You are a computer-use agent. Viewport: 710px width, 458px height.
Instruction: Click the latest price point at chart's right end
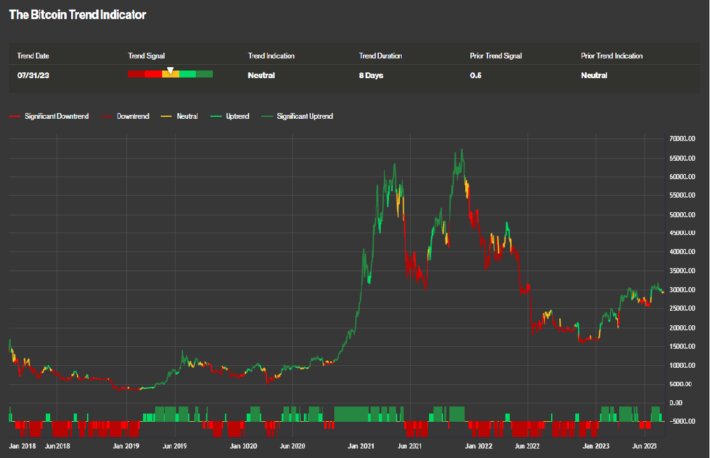coord(663,292)
